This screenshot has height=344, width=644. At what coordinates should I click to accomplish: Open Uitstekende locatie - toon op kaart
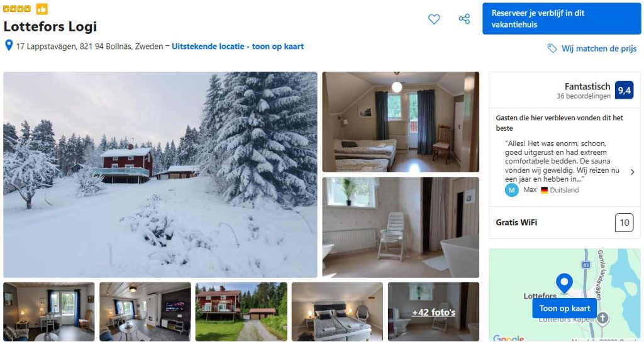[237, 47]
